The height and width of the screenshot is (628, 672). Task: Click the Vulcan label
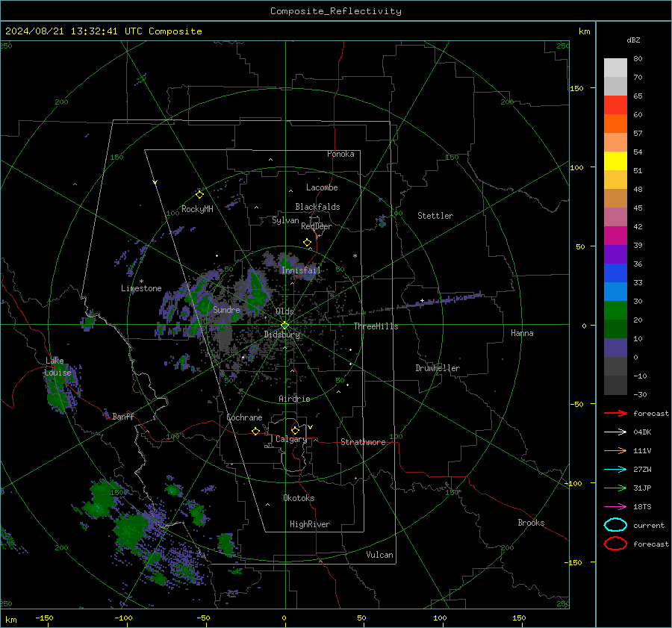pos(380,555)
